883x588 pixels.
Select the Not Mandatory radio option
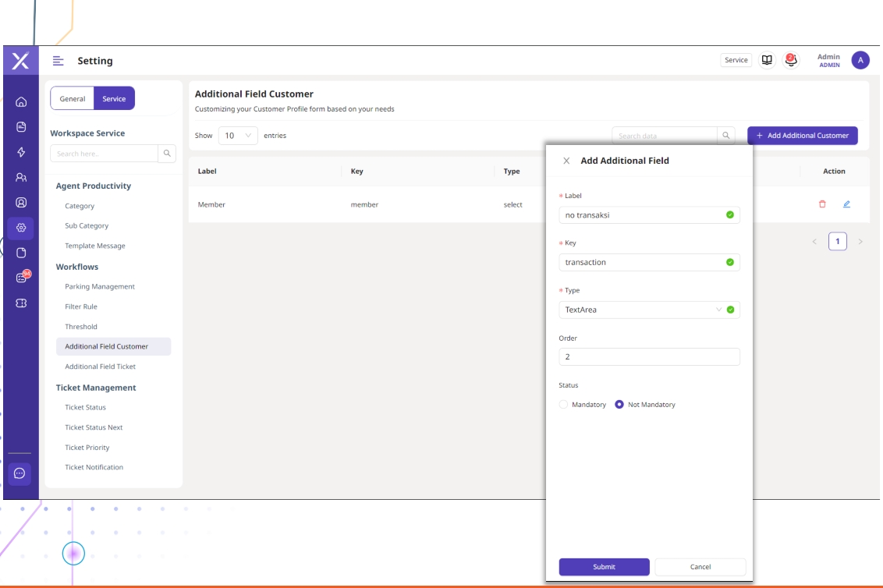[x=619, y=405]
